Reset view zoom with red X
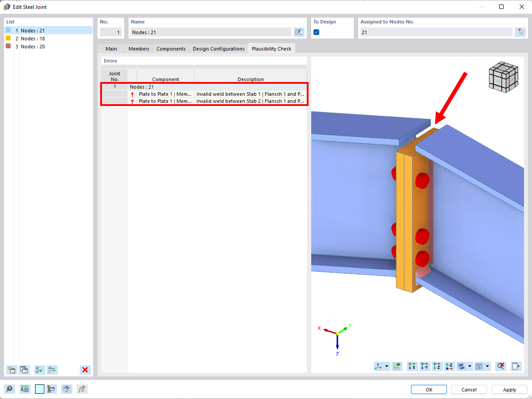The width and height of the screenshot is (532, 399). click(x=501, y=366)
